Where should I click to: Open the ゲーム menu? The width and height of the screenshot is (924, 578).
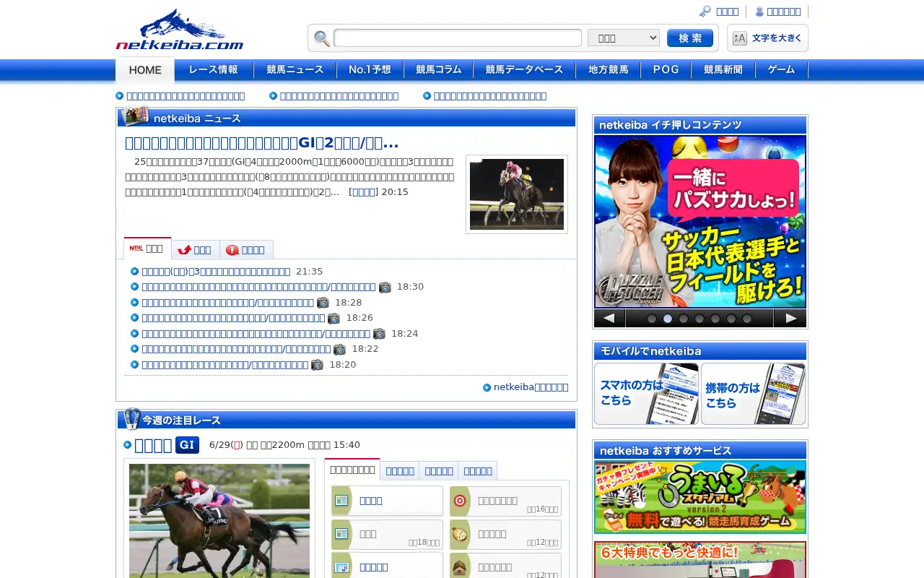click(x=782, y=70)
